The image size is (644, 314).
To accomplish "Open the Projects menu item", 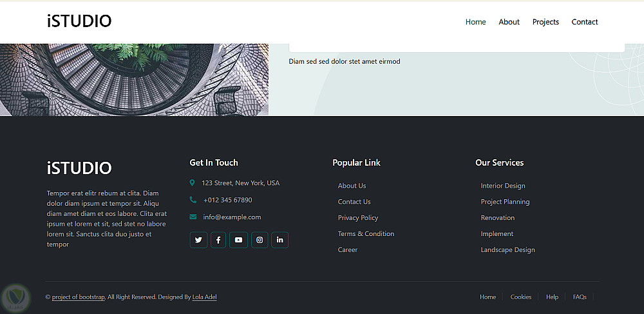I will pyautogui.click(x=545, y=22).
